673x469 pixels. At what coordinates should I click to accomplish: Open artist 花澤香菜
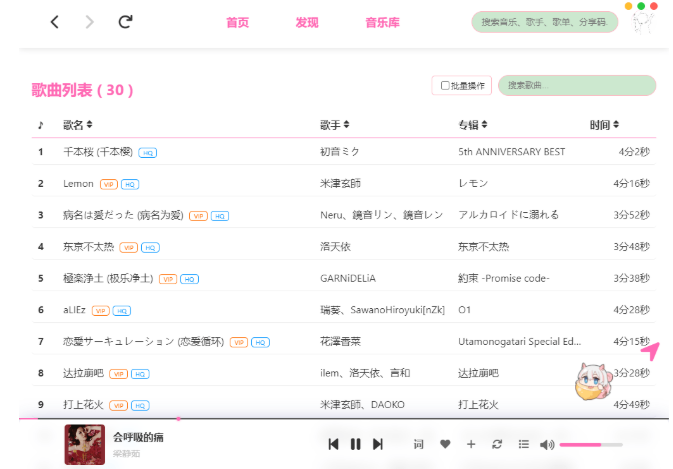pyautogui.click(x=340, y=342)
